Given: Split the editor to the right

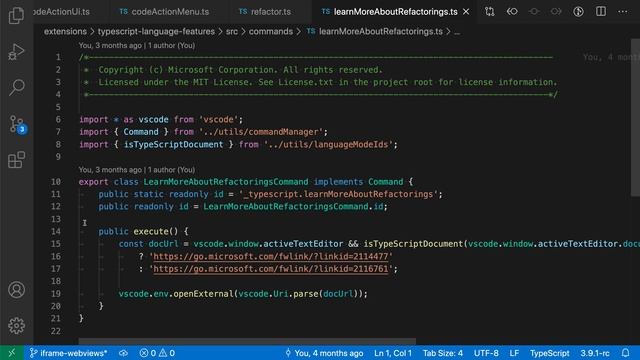Looking at the screenshot, I should [x=601, y=11].
